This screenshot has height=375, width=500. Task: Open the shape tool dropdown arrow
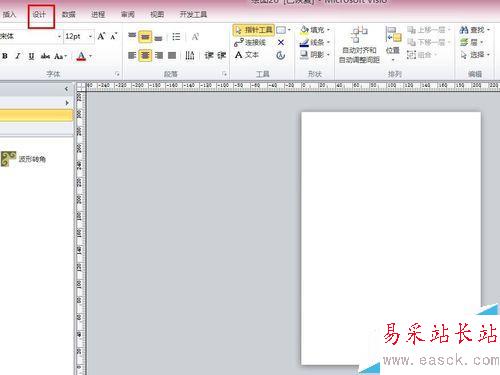(x=289, y=30)
